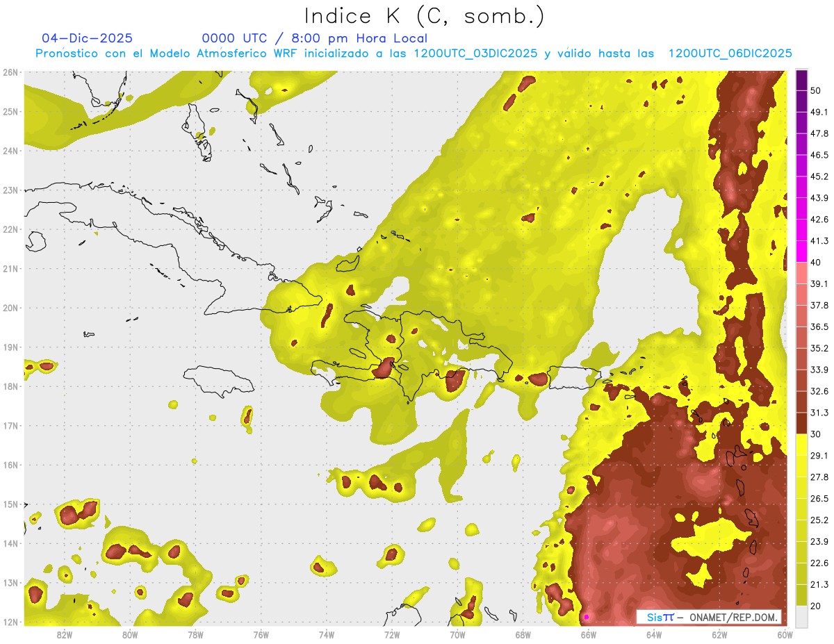834x644 pixels.
Task: Click the colorbar value 43.9
Action: pyautogui.click(x=819, y=198)
